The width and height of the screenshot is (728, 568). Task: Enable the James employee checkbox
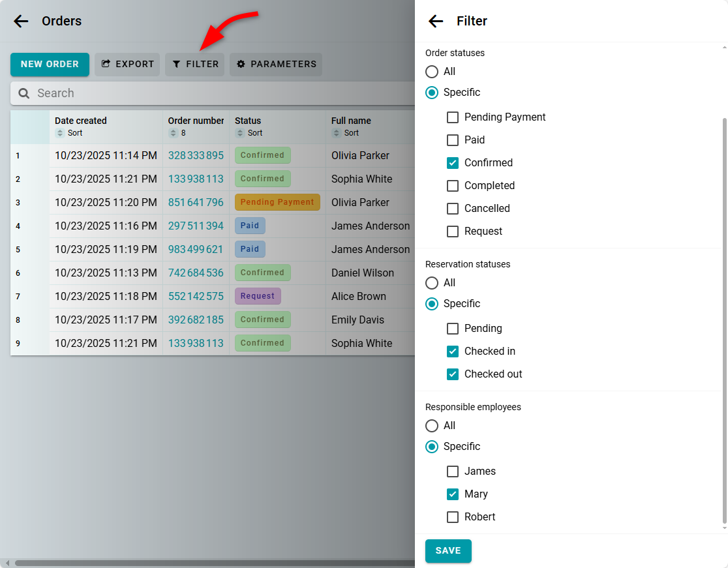point(453,471)
